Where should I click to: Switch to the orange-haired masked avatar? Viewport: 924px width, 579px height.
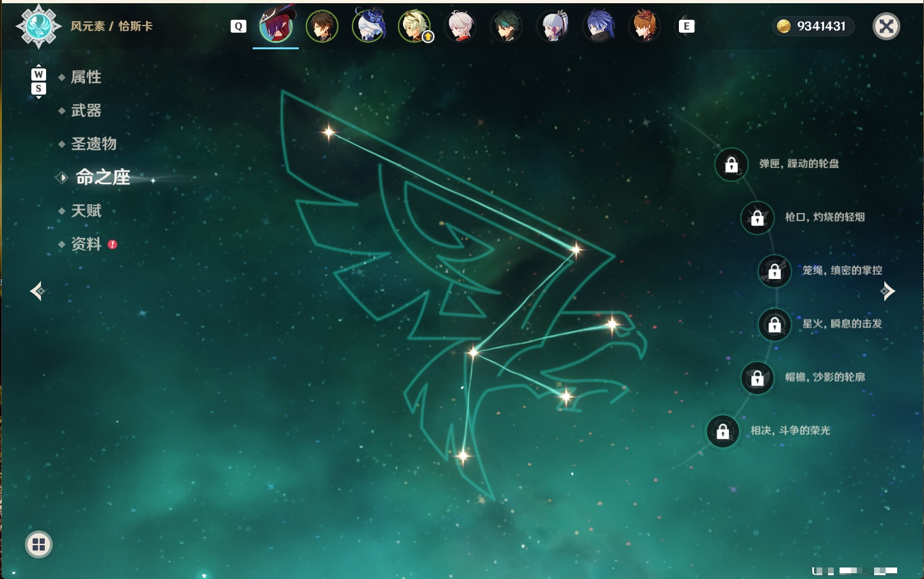click(x=645, y=26)
